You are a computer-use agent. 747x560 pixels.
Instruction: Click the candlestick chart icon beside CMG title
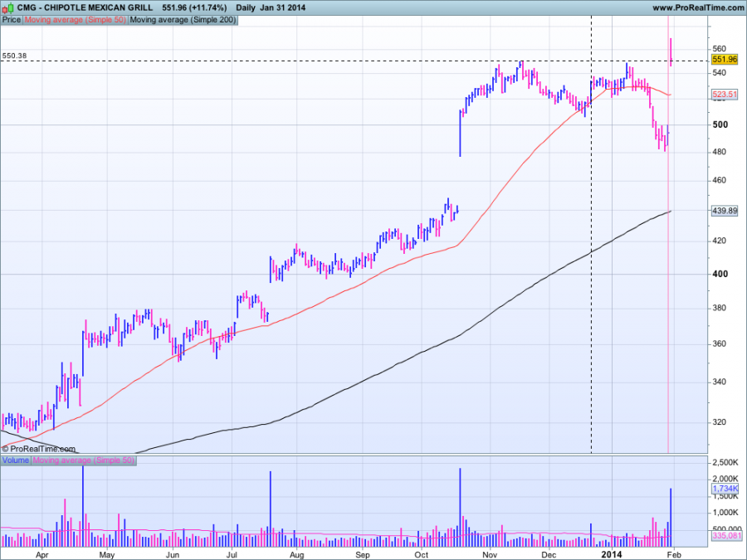[8, 7]
